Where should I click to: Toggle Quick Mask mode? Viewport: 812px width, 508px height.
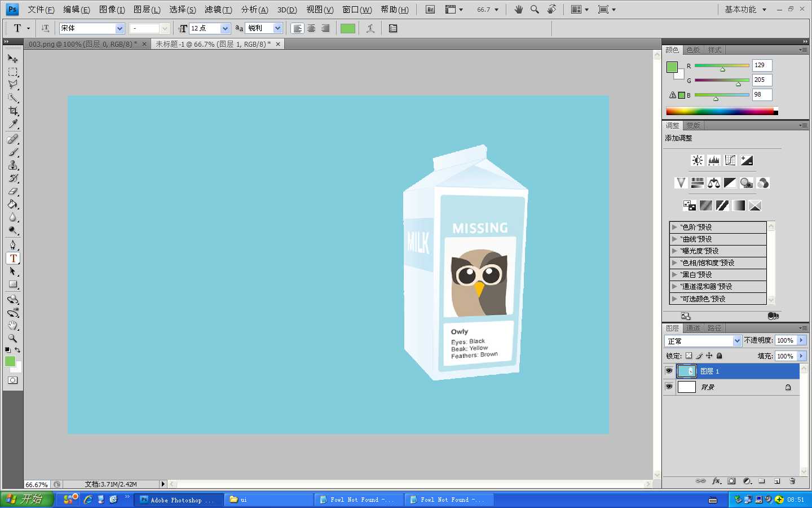[x=12, y=380]
